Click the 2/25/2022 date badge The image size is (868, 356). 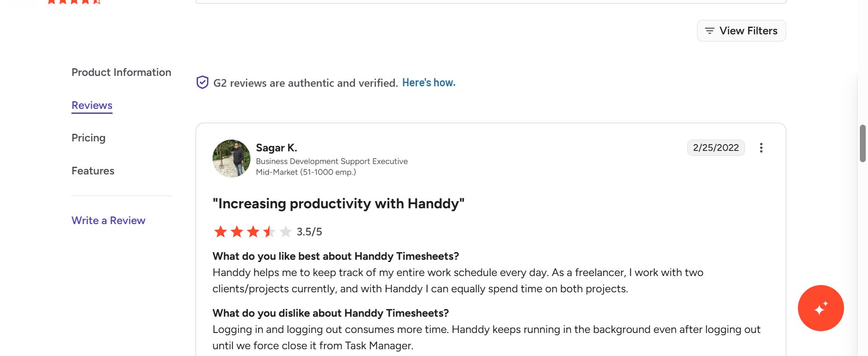(716, 148)
